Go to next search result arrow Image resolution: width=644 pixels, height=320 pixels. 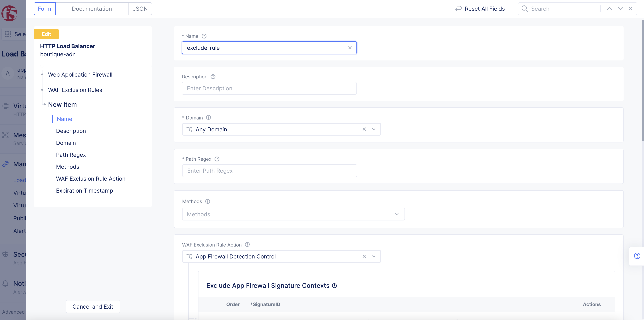[x=620, y=9]
